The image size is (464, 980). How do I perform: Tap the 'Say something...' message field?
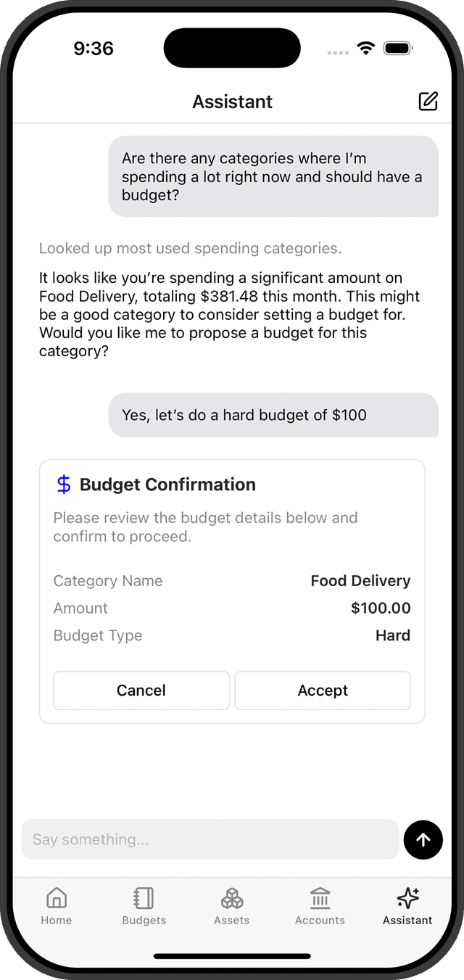coord(210,839)
